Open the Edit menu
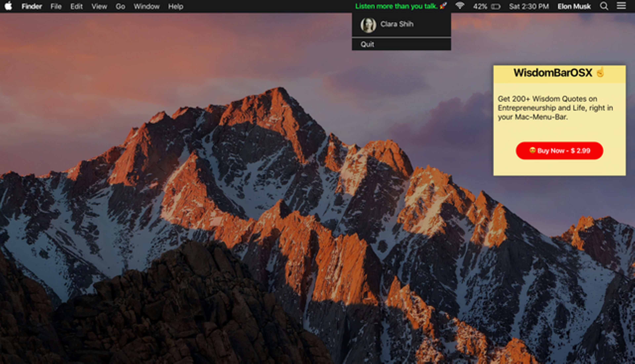Viewport: 635px width, 364px height. click(76, 6)
